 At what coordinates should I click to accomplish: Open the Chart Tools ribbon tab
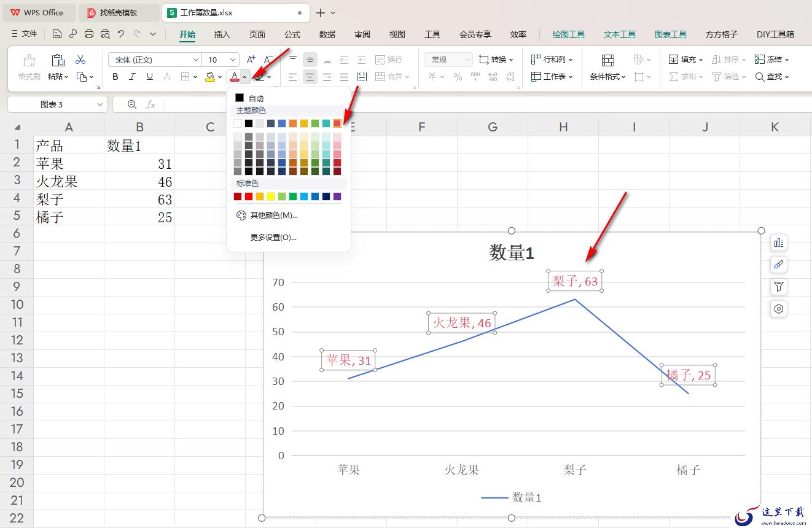coord(671,34)
